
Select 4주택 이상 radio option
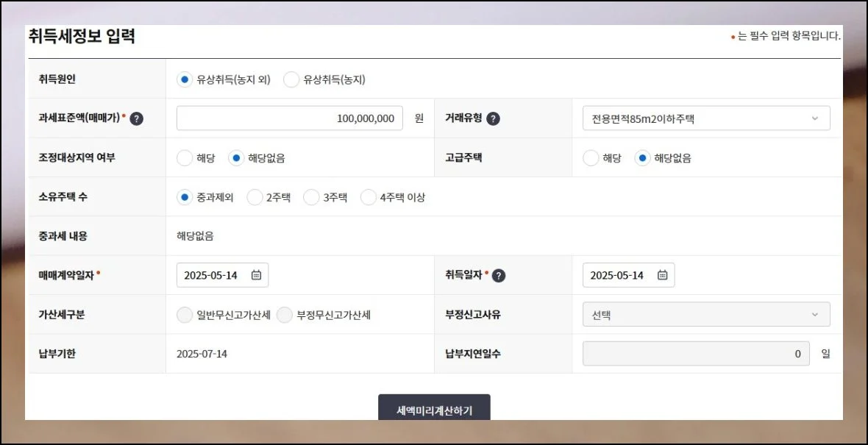coord(369,197)
